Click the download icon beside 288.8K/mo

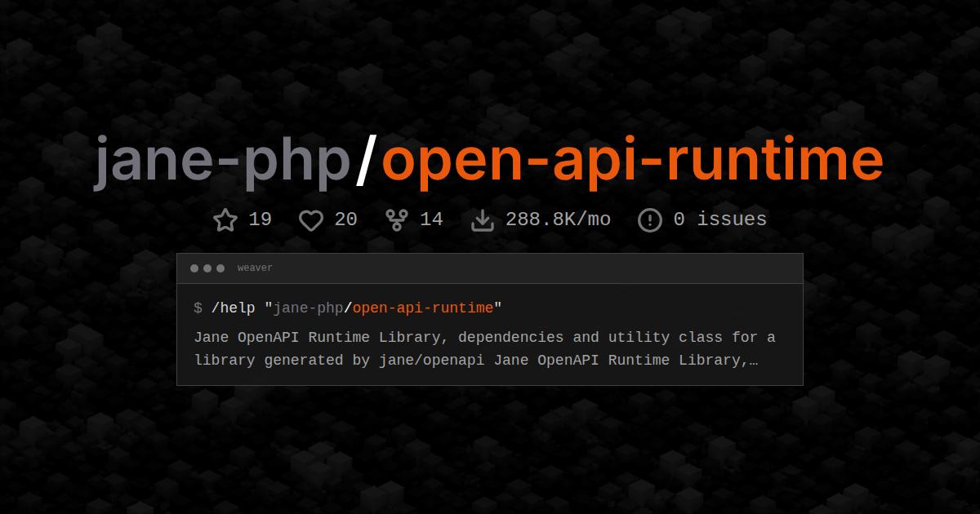(x=483, y=220)
